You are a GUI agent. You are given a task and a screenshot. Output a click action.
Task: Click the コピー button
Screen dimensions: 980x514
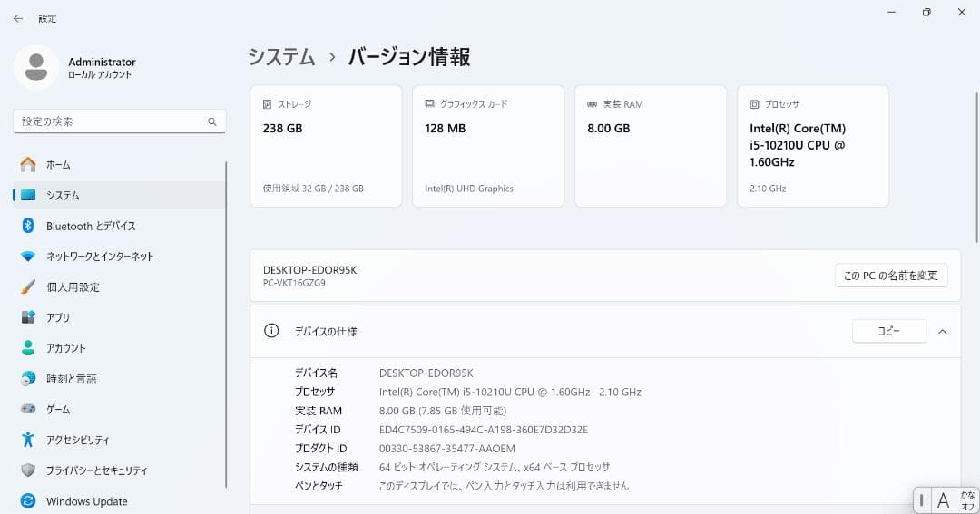(889, 331)
